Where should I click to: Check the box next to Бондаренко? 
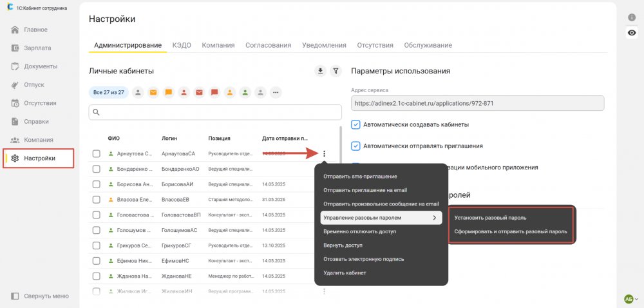tap(96, 169)
